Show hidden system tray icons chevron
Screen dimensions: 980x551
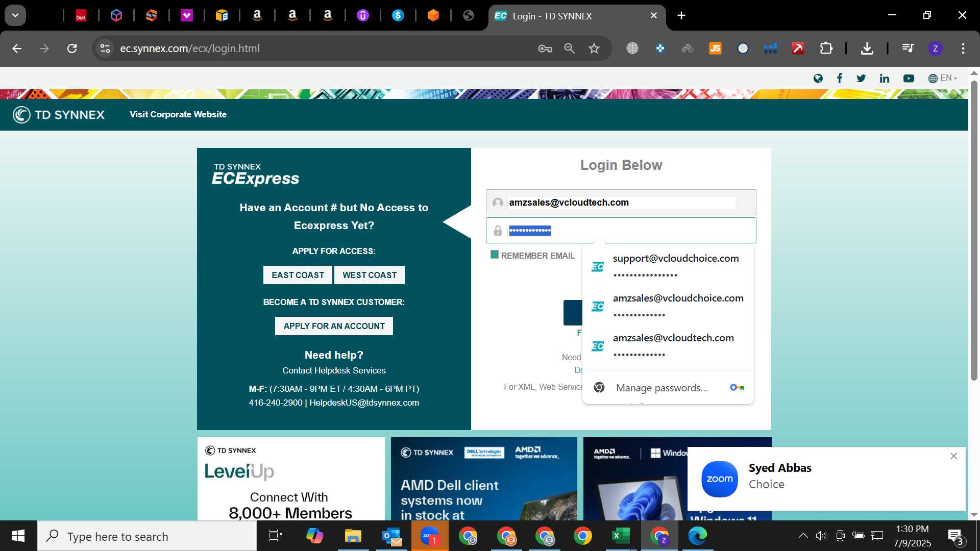coord(803,536)
